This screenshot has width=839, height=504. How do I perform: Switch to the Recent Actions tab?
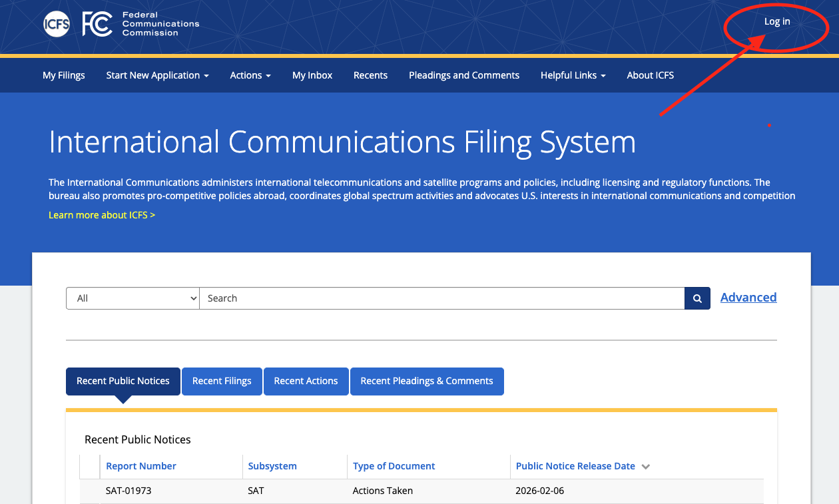click(306, 381)
